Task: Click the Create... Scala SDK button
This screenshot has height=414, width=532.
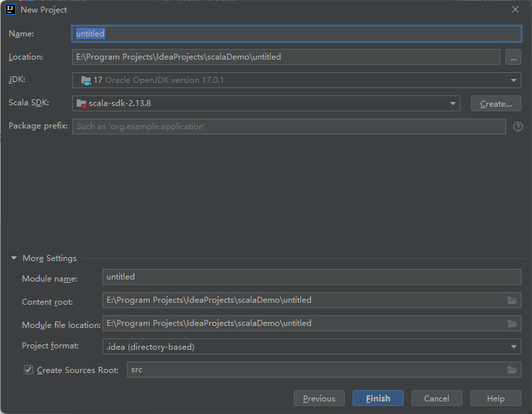Action: tap(496, 103)
